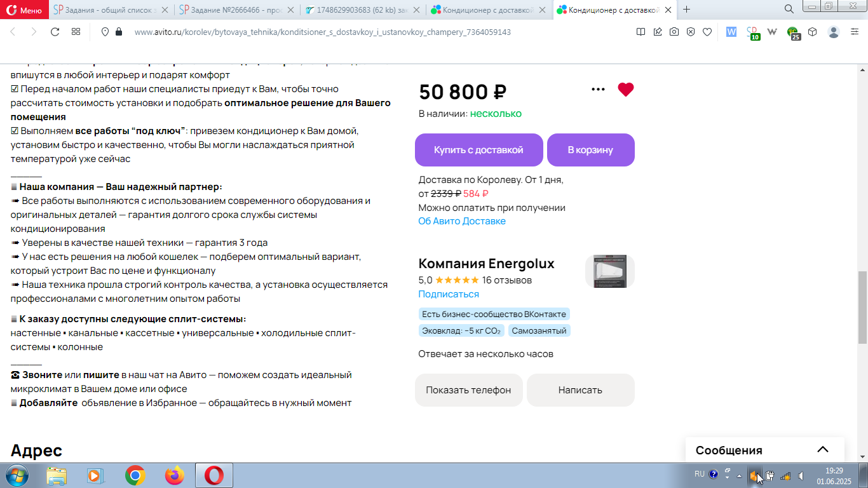Click the 'Самозанятый' badge

(539, 330)
